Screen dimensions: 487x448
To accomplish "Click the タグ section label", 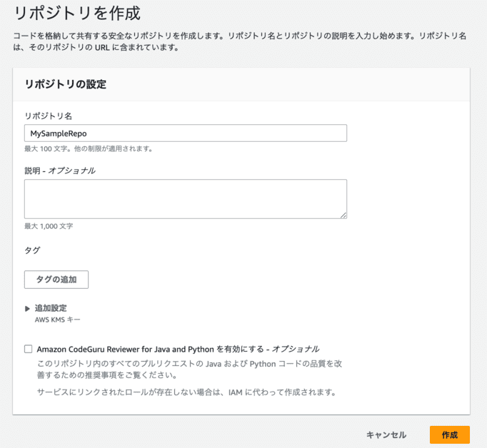I will click(33, 250).
